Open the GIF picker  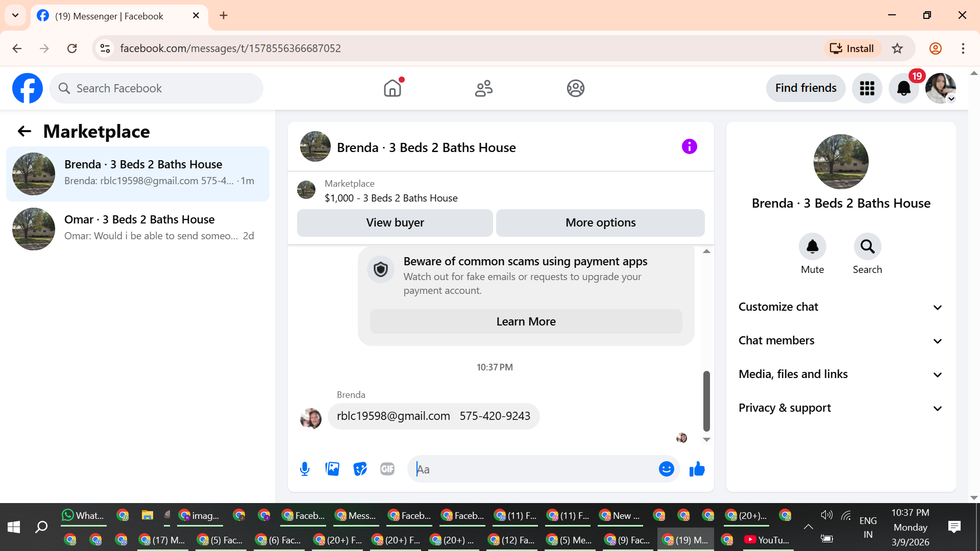[387, 469]
